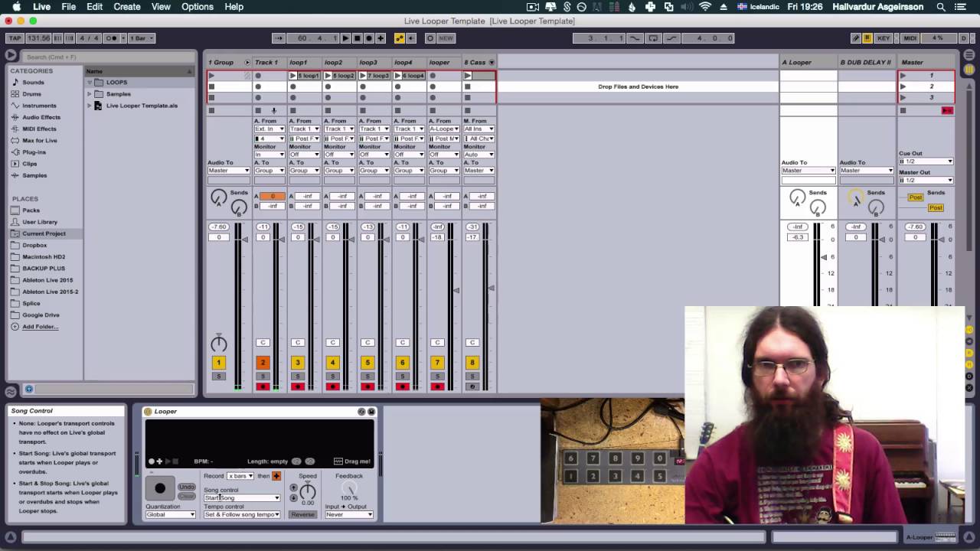Click the Re-enable Automation arrow button
This screenshot has width=980, height=551.
pyautogui.click(x=411, y=38)
